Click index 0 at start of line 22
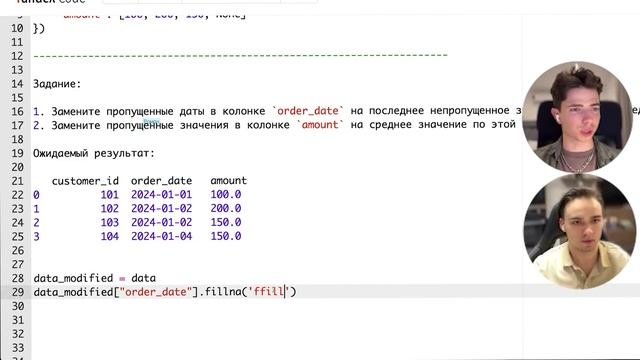This screenshot has width=640, height=360. (x=36, y=195)
